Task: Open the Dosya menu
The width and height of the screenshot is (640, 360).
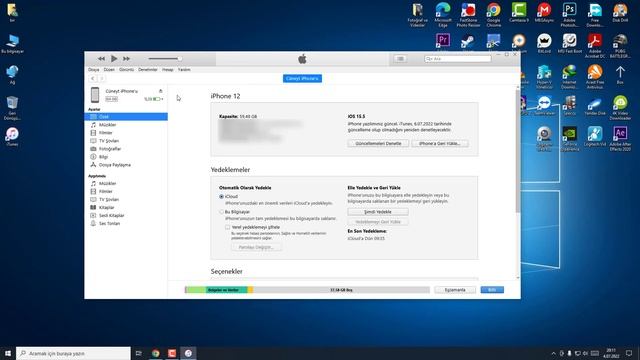Action: (93, 70)
